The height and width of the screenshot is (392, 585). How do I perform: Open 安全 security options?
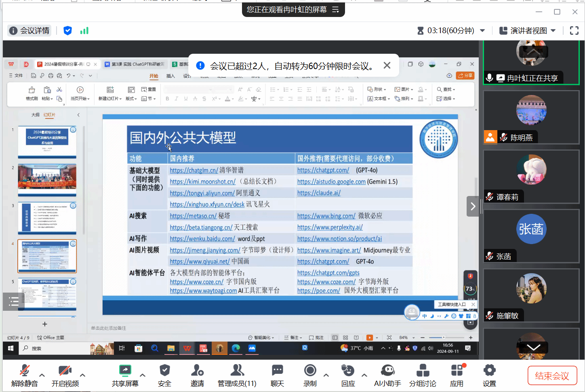tap(164, 371)
